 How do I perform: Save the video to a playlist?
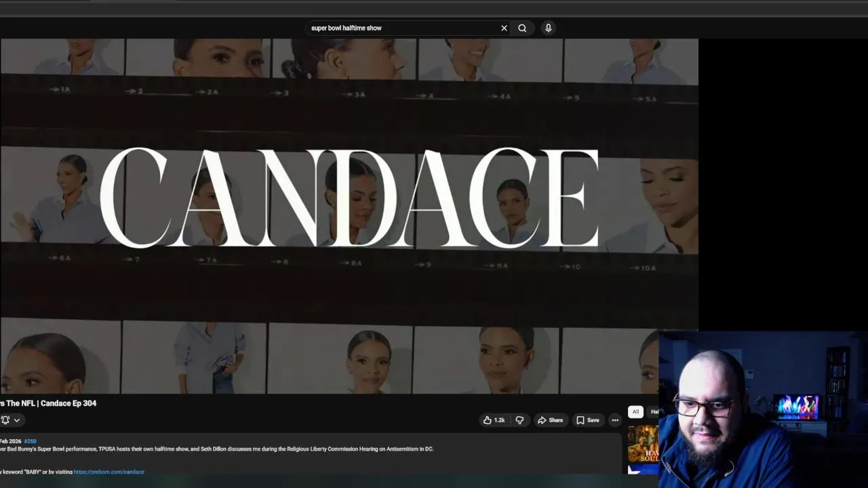click(x=587, y=420)
